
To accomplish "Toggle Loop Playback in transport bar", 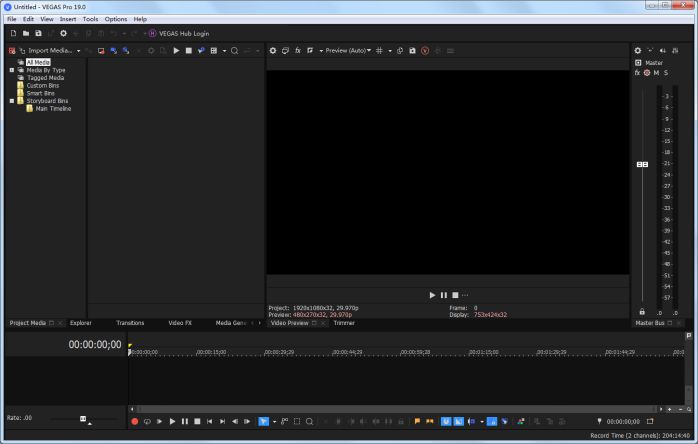I will click(147, 421).
